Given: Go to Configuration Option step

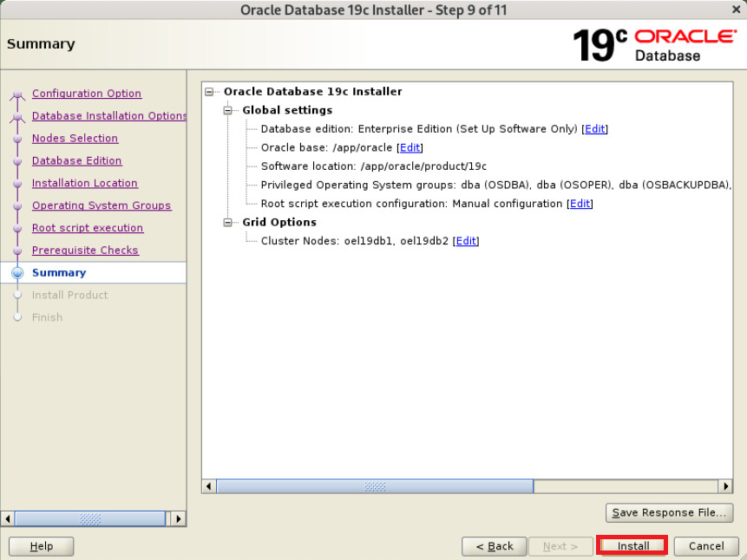Looking at the screenshot, I should coord(87,94).
